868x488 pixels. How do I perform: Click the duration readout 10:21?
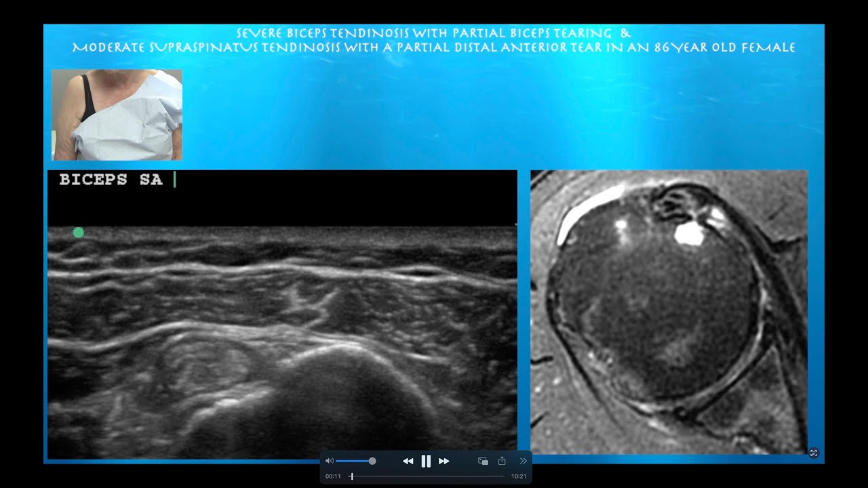point(519,476)
